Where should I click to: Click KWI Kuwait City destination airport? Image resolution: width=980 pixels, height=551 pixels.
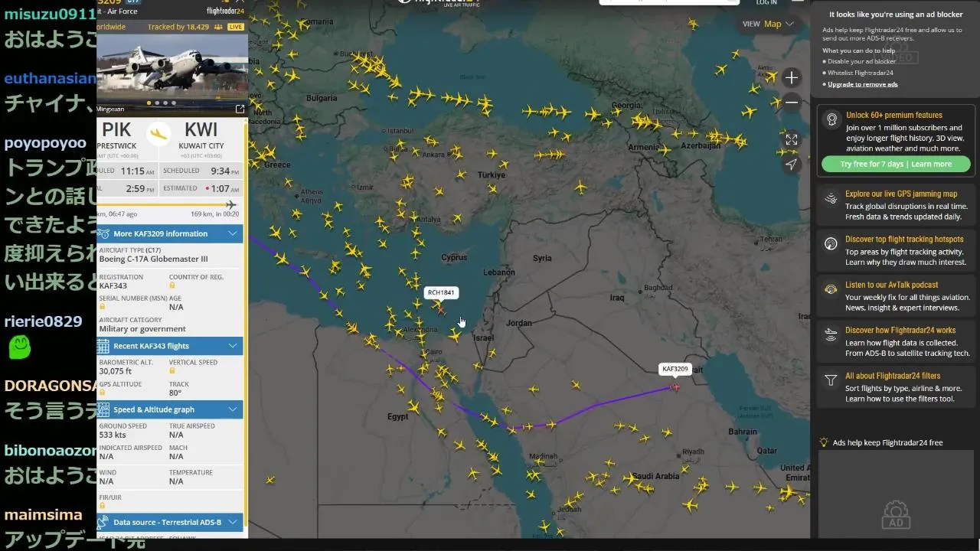tap(201, 135)
